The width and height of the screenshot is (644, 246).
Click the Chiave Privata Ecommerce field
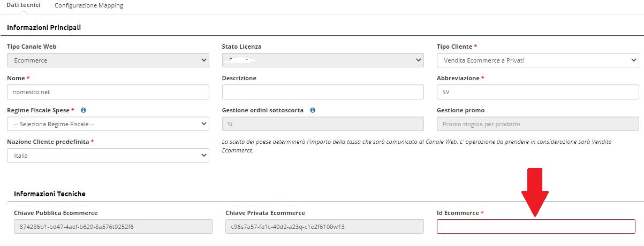pos(325,226)
